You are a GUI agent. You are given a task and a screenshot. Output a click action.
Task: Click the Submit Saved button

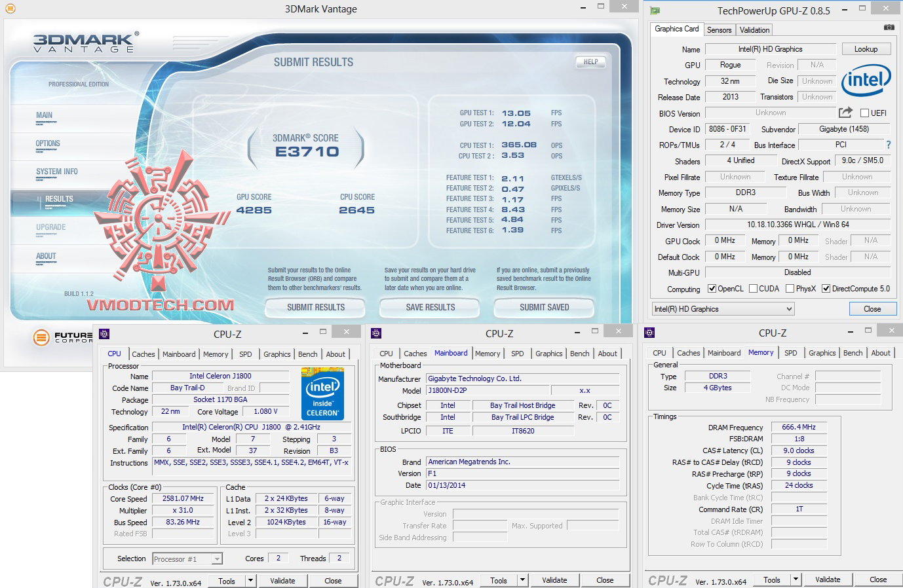point(545,308)
